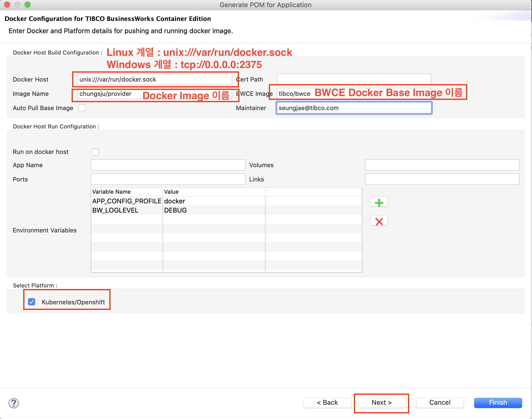
Task: Toggle the Auto Pull Base Image checkbox
Action: 82,108
